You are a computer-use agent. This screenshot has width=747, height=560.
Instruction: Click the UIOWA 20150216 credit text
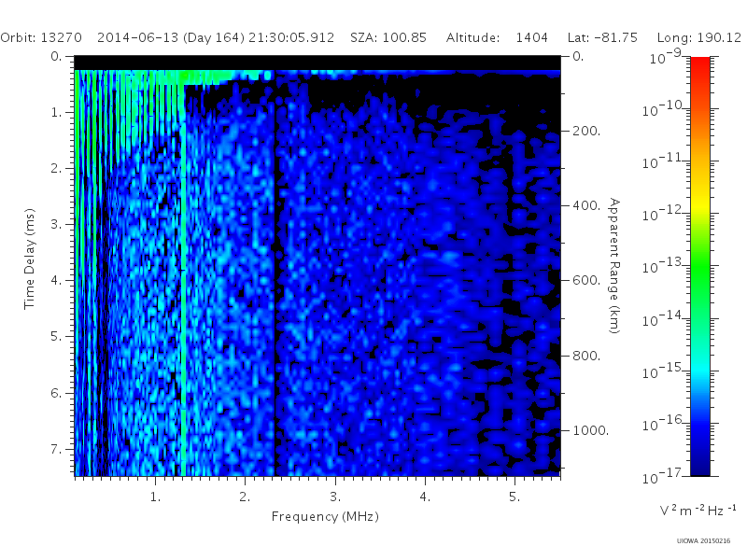coord(703,541)
